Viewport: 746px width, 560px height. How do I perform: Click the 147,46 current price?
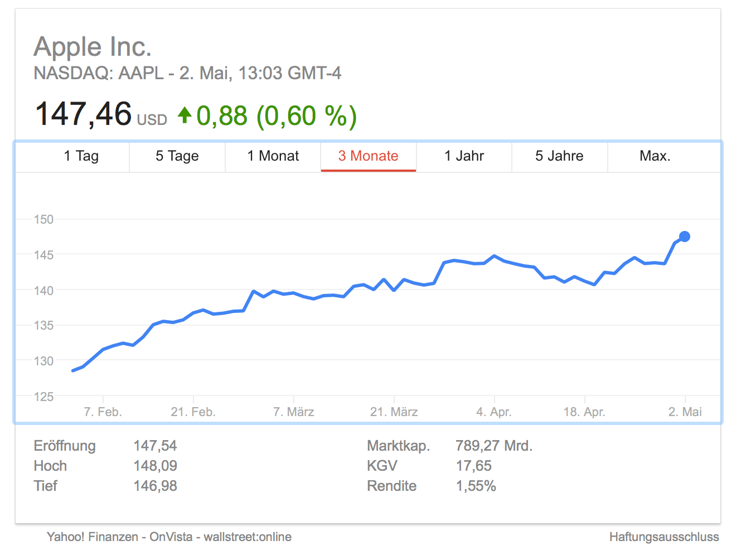83,114
